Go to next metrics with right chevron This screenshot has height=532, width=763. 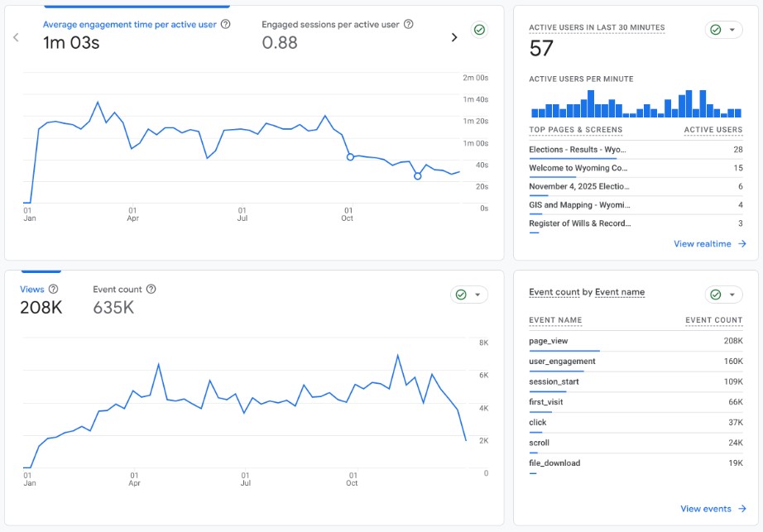[x=453, y=37]
